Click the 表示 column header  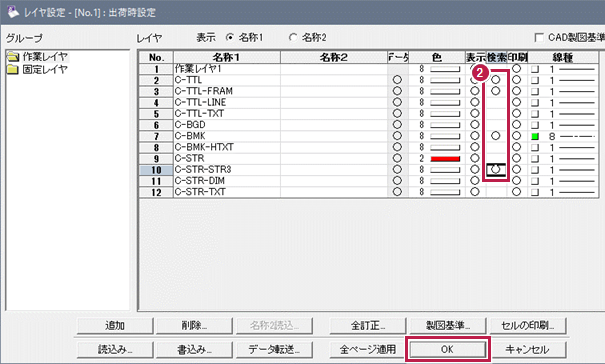(475, 58)
